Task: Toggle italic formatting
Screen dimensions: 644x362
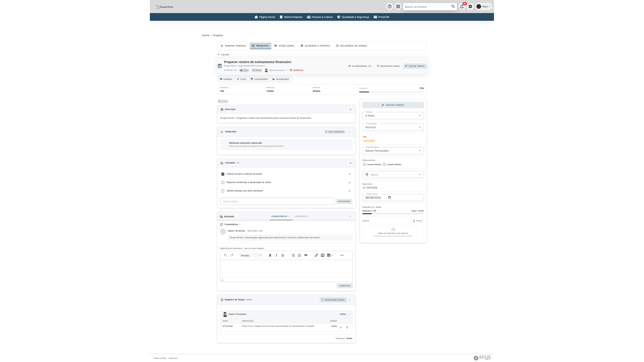Action: (x=276, y=255)
